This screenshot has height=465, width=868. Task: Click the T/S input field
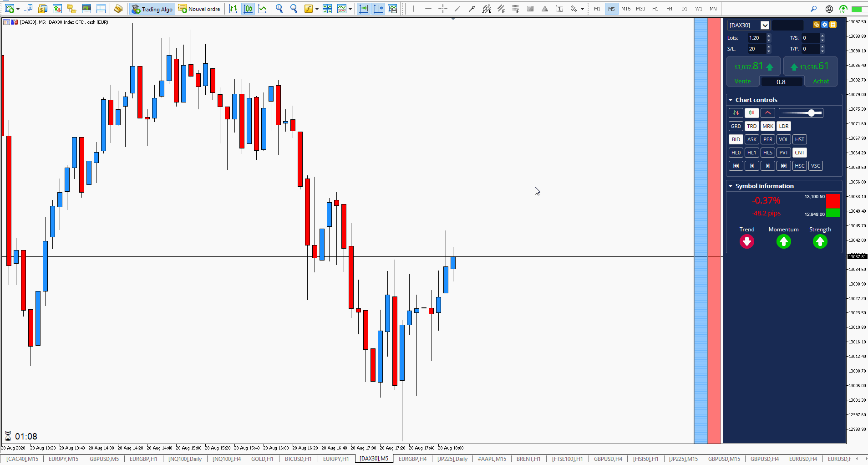point(810,38)
